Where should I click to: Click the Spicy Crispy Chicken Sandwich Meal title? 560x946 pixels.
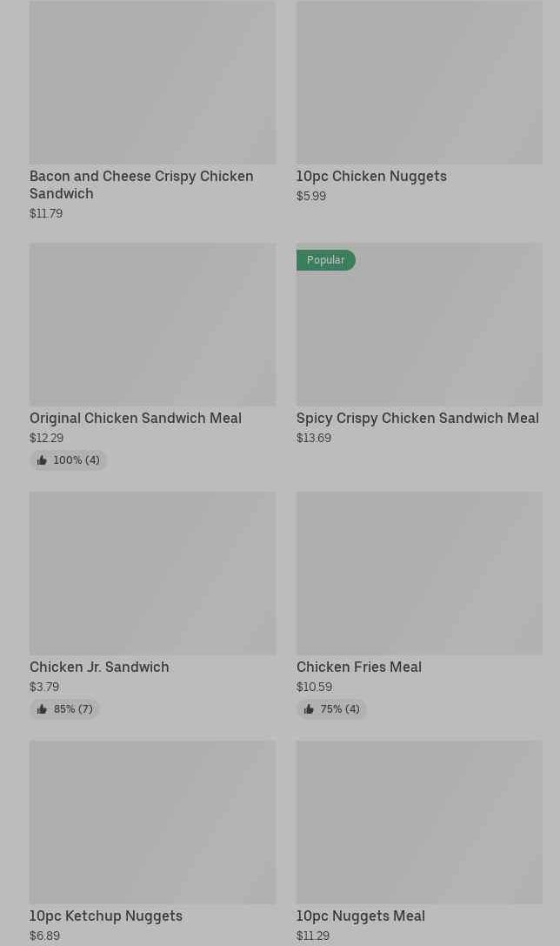pyautogui.click(x=417, y=418)
